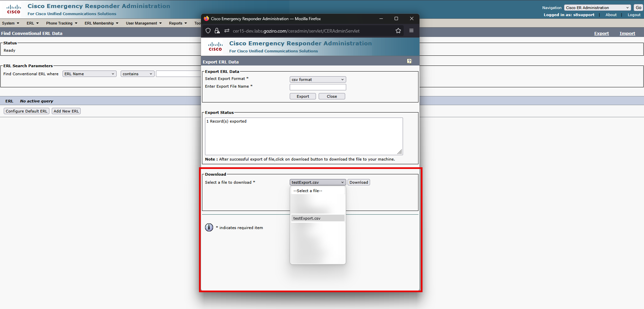Click the info icon near required item note

pyautogui.click(x=209, y=227)
